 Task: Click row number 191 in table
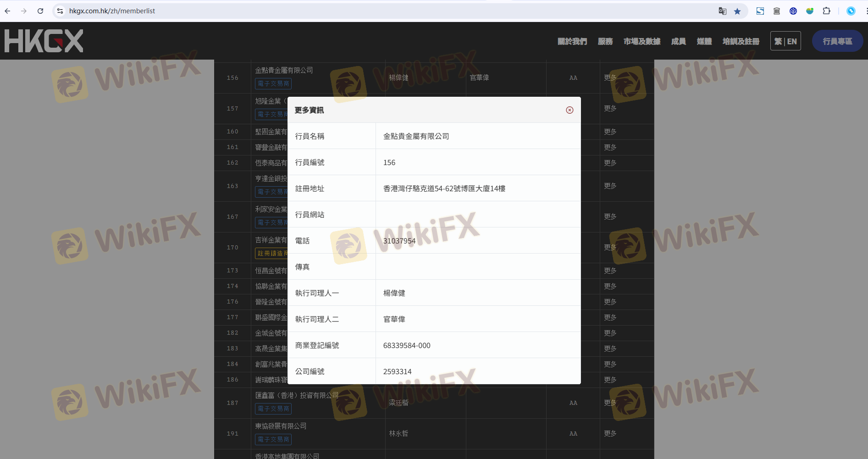pos(232,434)
